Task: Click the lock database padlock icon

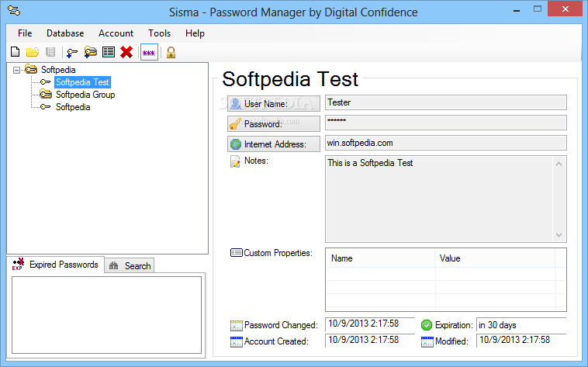Action: point(171,52)
